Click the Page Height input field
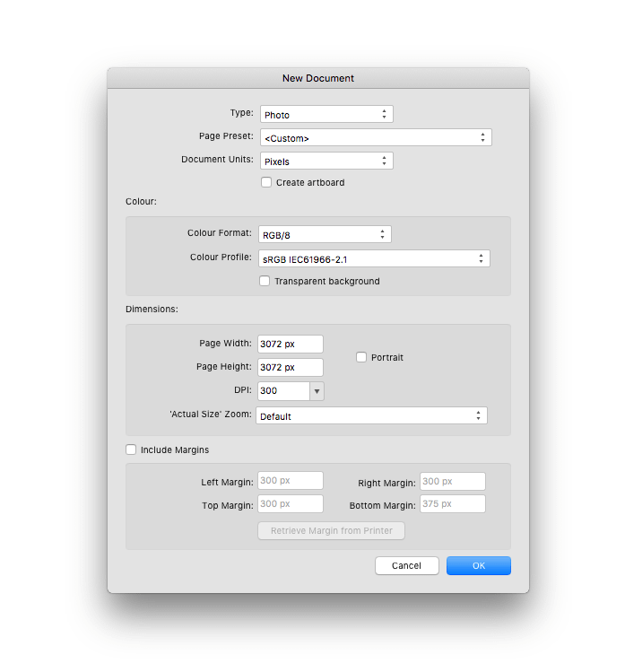The height and width of the screenshot is (672, 625). coord(291,367)
